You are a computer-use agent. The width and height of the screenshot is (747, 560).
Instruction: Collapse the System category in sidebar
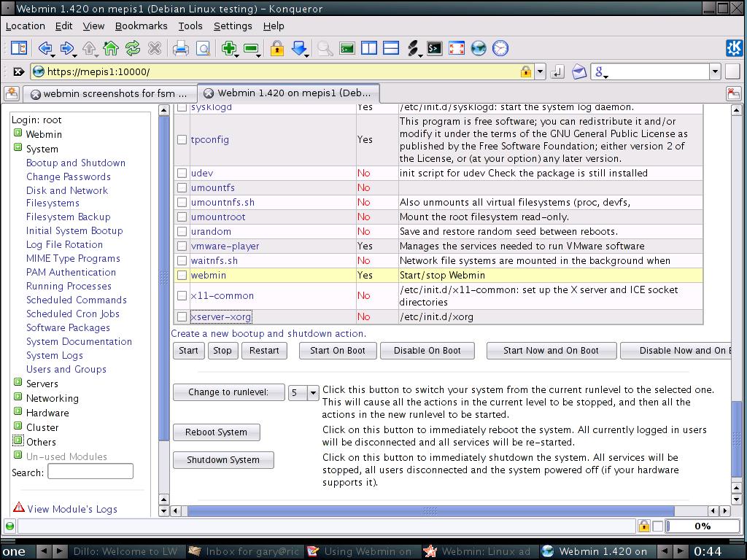tap(18, 147)
